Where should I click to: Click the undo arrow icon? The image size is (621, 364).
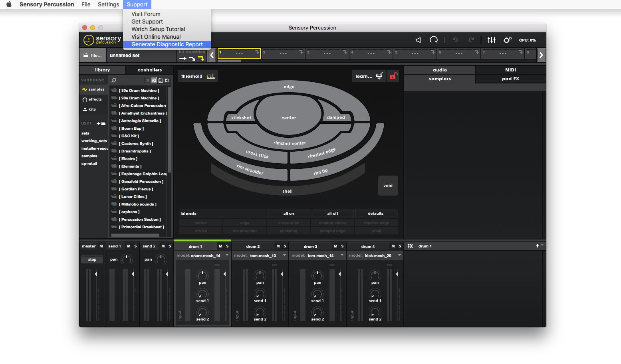click(455, 40)
